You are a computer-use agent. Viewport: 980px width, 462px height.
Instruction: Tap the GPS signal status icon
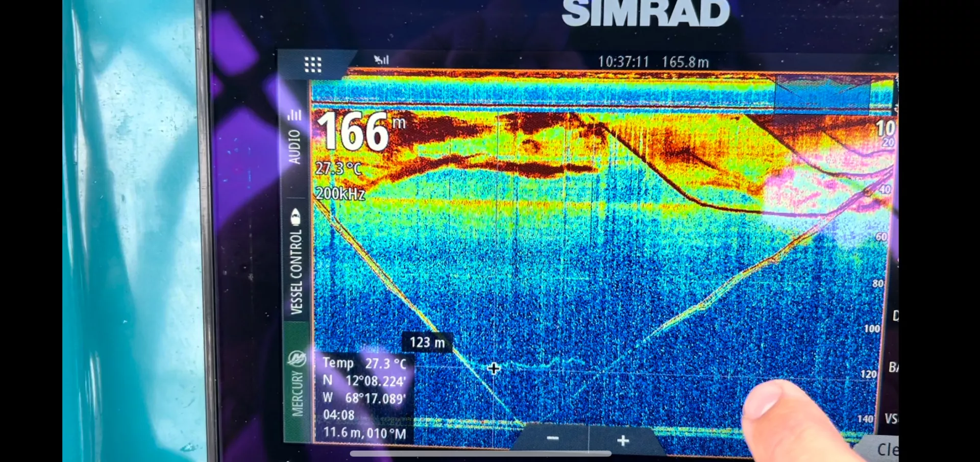381,60
